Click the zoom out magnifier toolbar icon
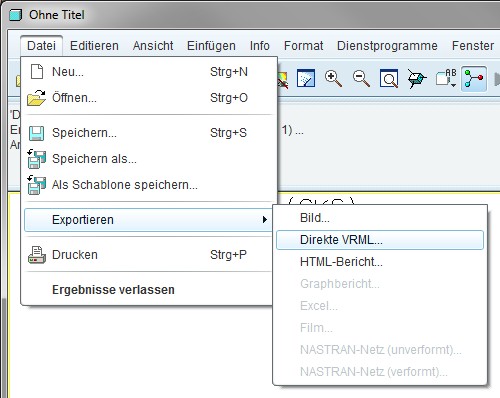The image size is (500, 398). pos(361,79)
